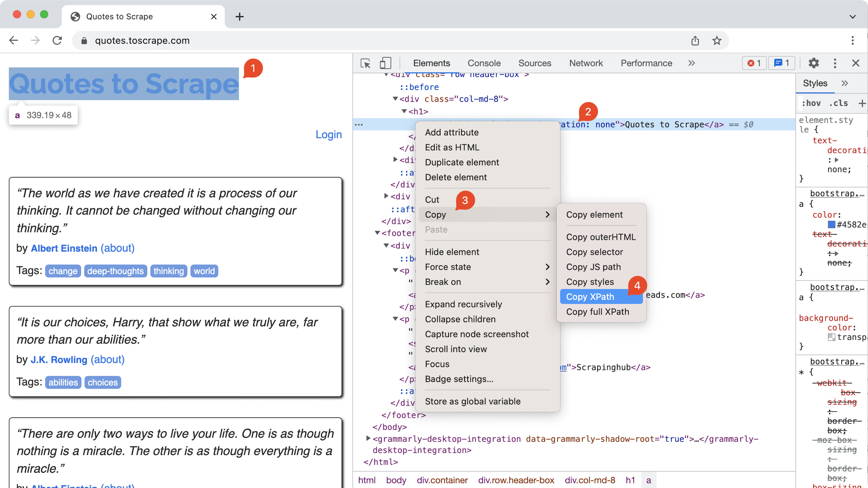Open DevTools customize three-dot menu
The height and width of the screenshot is (488, 868).
click(x=835, y=63)
